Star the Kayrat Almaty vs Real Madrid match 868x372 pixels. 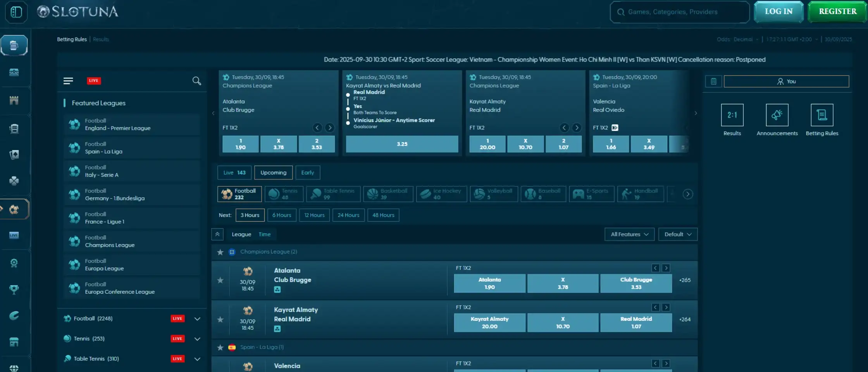[220, 319]
